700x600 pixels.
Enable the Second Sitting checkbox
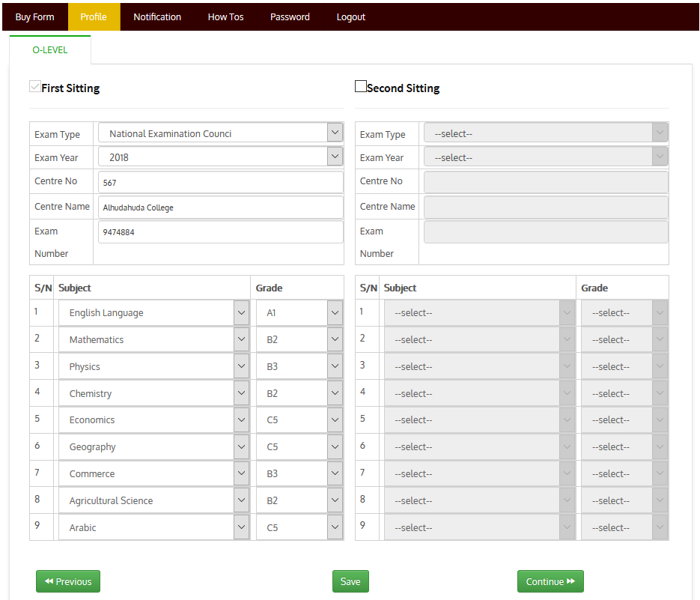360,86
